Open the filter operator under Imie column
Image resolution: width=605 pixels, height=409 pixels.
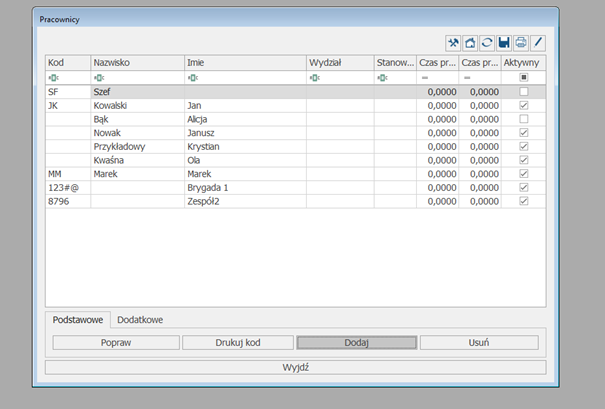click(192, 77)
